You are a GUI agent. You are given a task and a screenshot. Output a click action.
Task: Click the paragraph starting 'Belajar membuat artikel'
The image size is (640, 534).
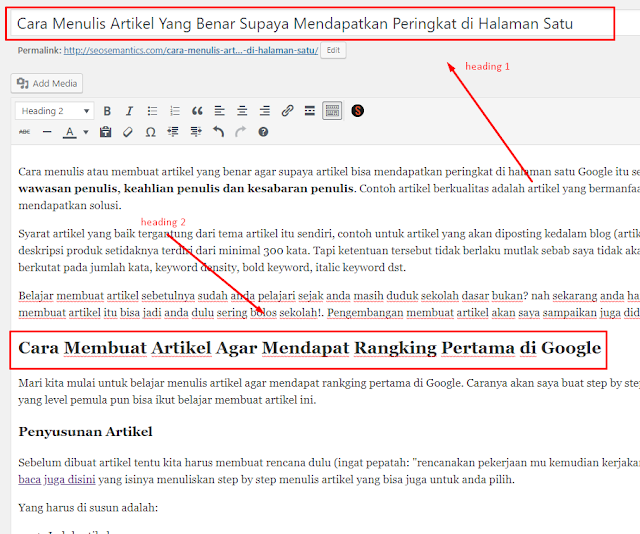pos(329,304)
